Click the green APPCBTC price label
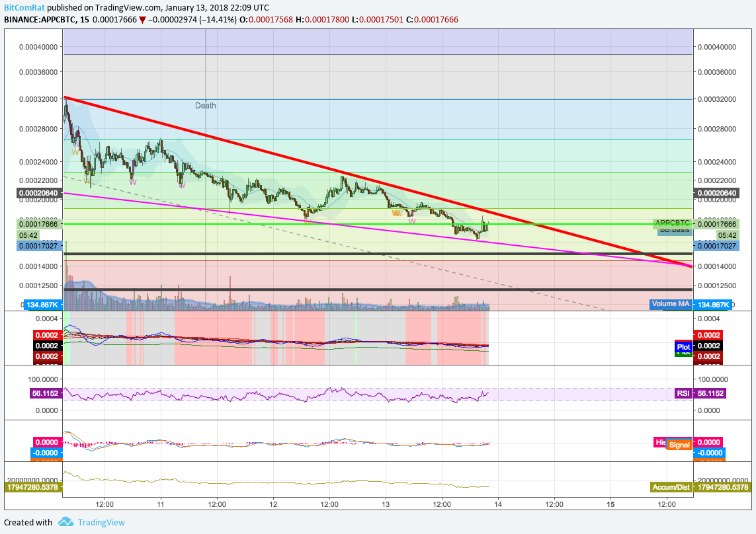This screenshot has height=534, width=756. tap(673, 223)
